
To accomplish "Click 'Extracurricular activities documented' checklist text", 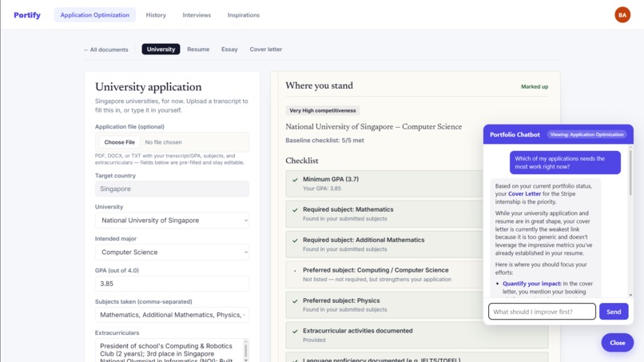I will coord(357,331).
